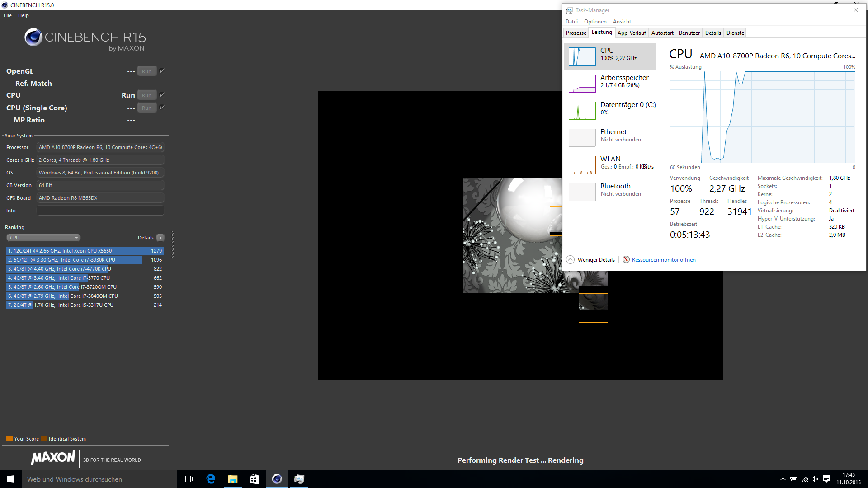Select the Arbeitsspeicher memory graph
Image resolution: width=868 pixels, height=488 pixels.
click(582, 84)
